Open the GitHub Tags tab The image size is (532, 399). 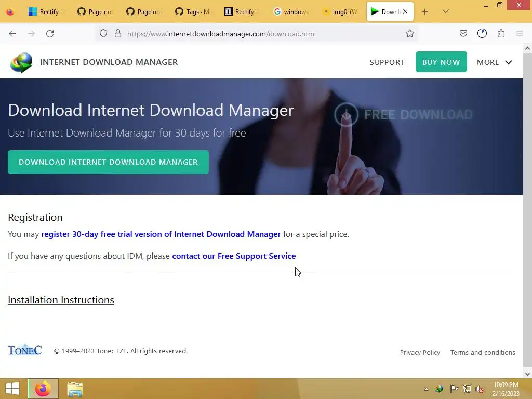(193, 12)
